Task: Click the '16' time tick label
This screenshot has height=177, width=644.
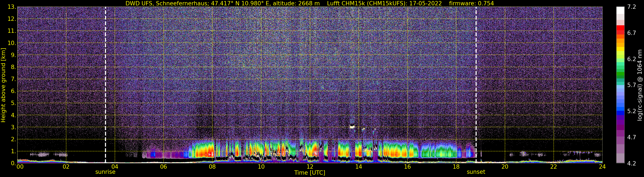Action: pyautogui.click(x=407, y=167)
